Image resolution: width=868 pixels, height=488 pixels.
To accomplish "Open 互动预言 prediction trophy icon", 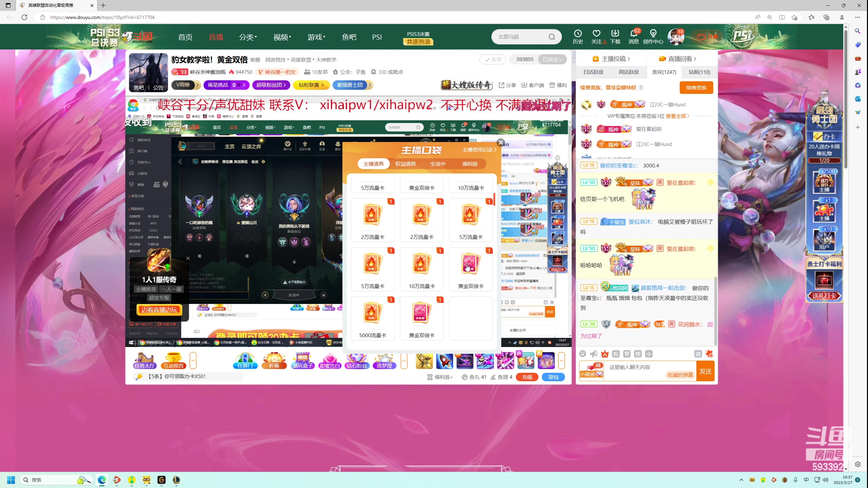I will 173,361.
